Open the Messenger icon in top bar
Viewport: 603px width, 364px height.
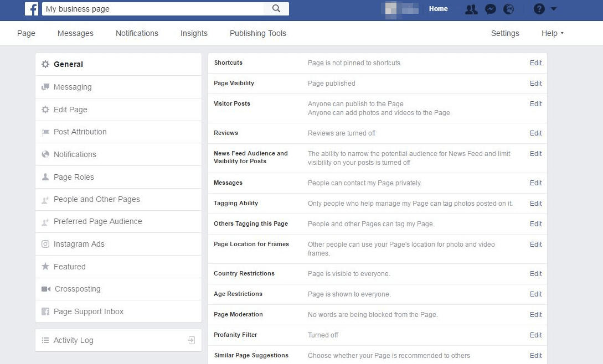click(490, 9)
